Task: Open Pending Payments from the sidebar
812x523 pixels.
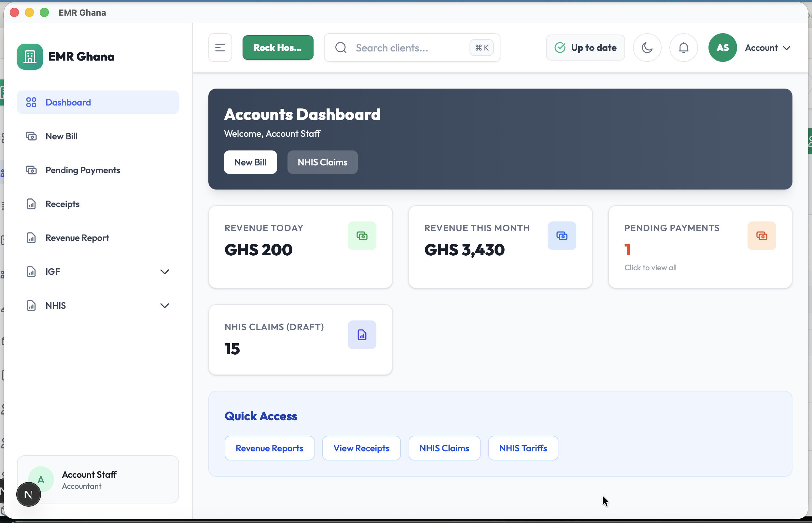Action: (x=83, y=170)
